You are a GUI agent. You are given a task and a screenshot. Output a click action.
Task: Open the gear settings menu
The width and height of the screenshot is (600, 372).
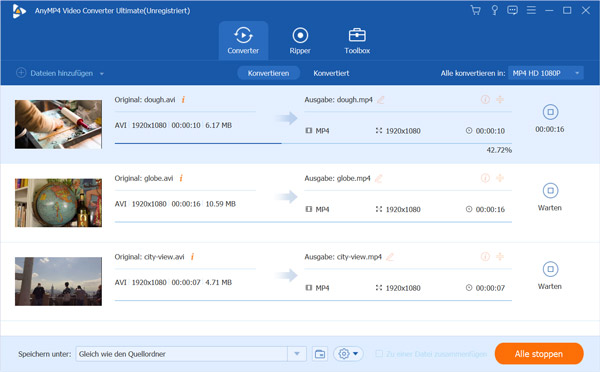(348, 354)
